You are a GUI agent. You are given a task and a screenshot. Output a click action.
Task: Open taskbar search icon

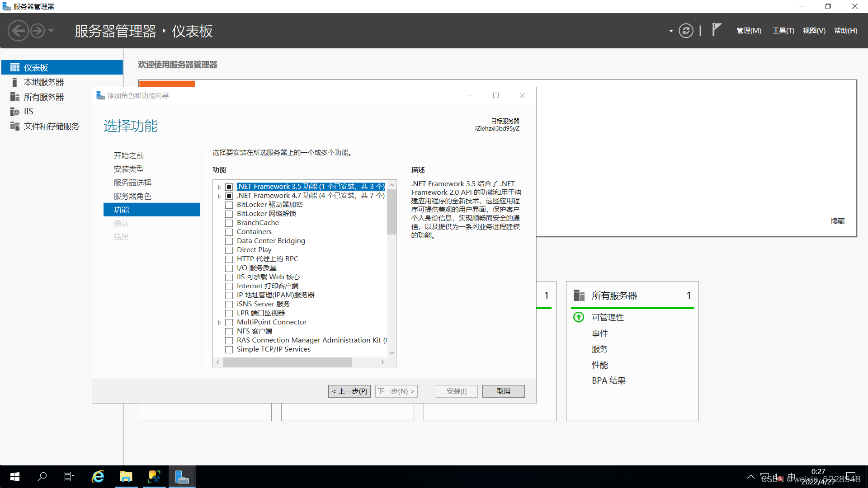coord(42,477)
